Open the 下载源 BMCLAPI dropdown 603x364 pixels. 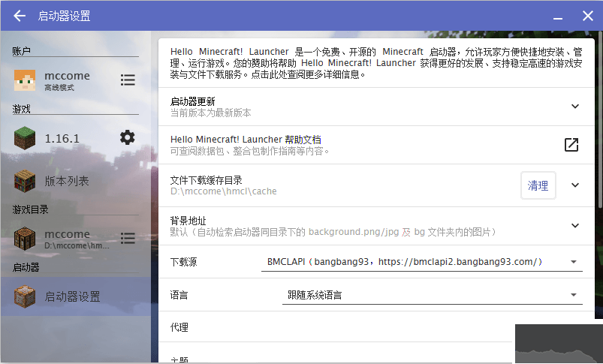[422, 262]
